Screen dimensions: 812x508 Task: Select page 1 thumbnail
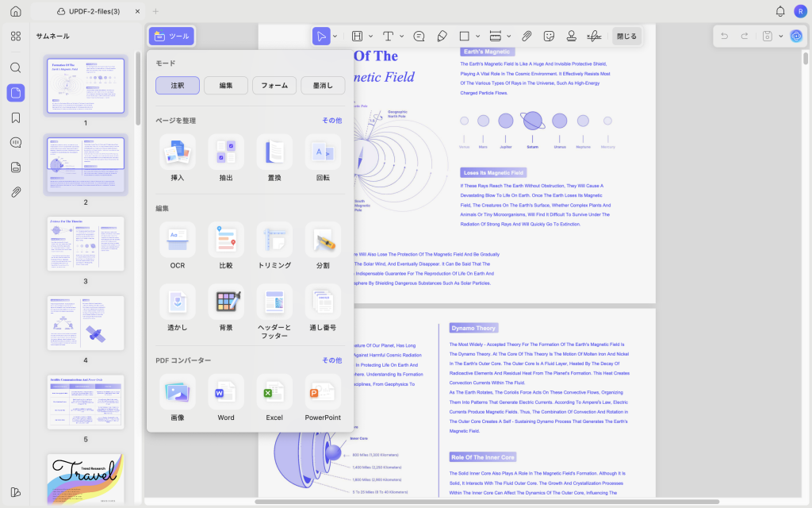pyautogui.click(x=86, y=86)
